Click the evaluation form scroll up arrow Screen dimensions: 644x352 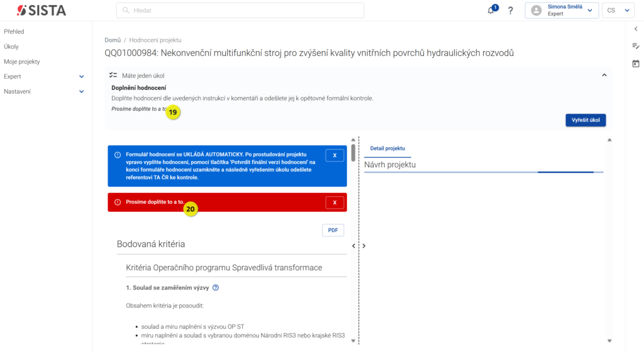[x=353, y=140]
